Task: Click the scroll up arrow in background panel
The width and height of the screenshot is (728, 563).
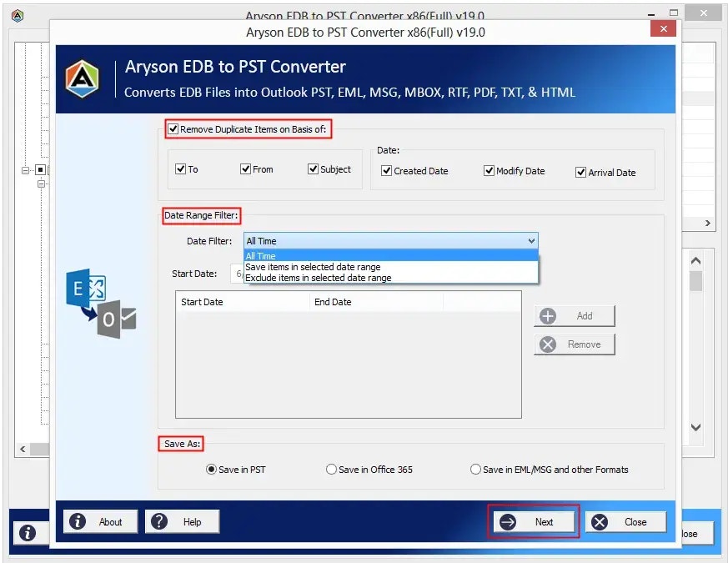Action: [x=695, y=260]
